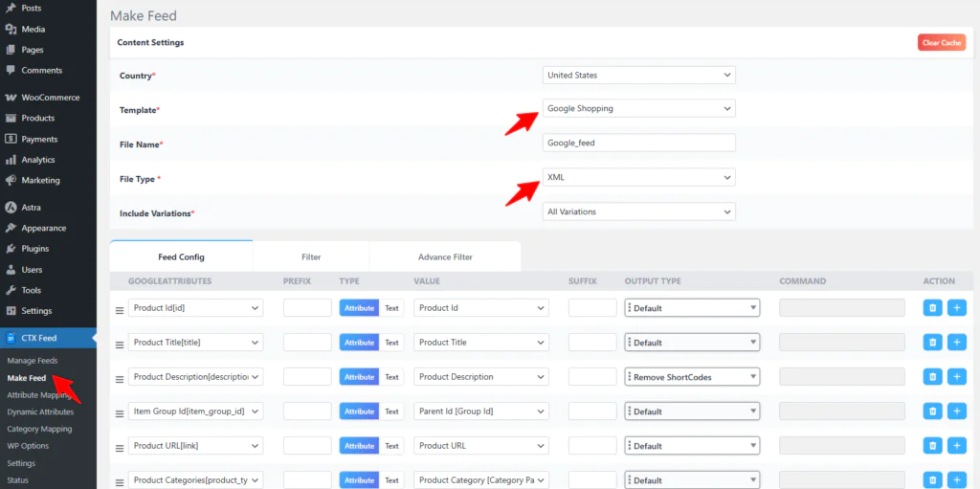This screenshot has height=489, width=980.
Task: Click the File Name input field
Action: [x=638, y=144]
